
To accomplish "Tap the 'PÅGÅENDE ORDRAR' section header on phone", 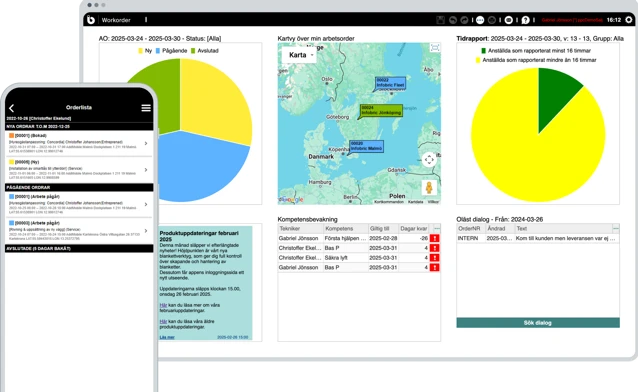I will (x=79, y=187).
